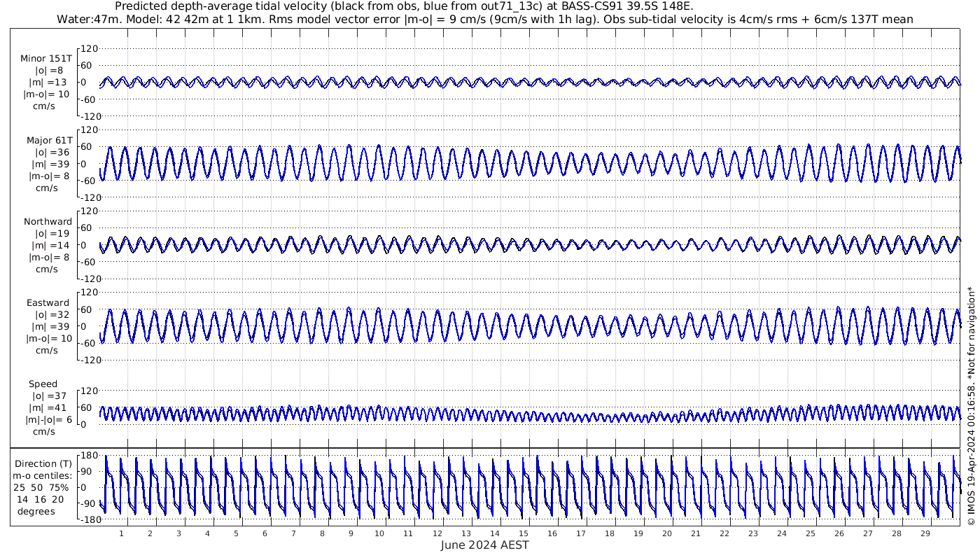This screenshot has height=560, width=980.
Task: Click the '|o| =36' value in Major panel
Action: click(x=52, y=152)
